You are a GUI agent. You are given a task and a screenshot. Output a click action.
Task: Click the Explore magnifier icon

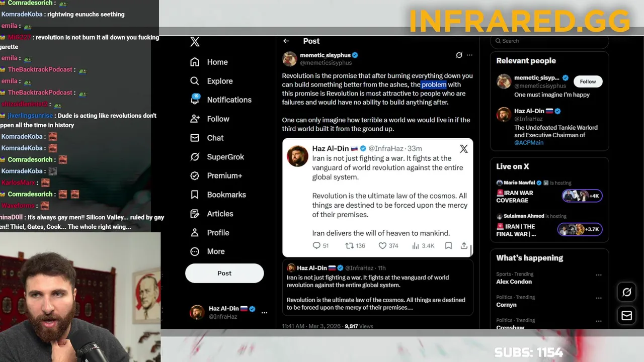195,81
